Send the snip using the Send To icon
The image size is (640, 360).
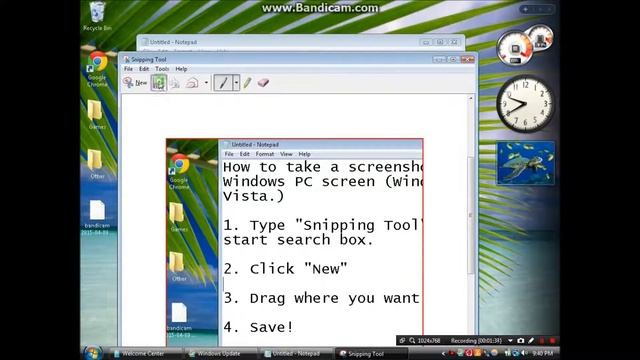tap(192, 83)
